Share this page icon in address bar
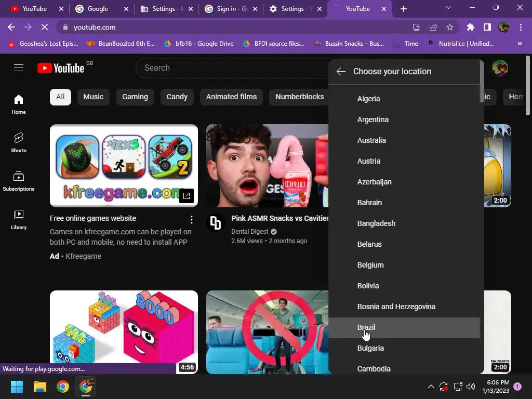This screenshot has width=532, height=399. click(433, 27)
